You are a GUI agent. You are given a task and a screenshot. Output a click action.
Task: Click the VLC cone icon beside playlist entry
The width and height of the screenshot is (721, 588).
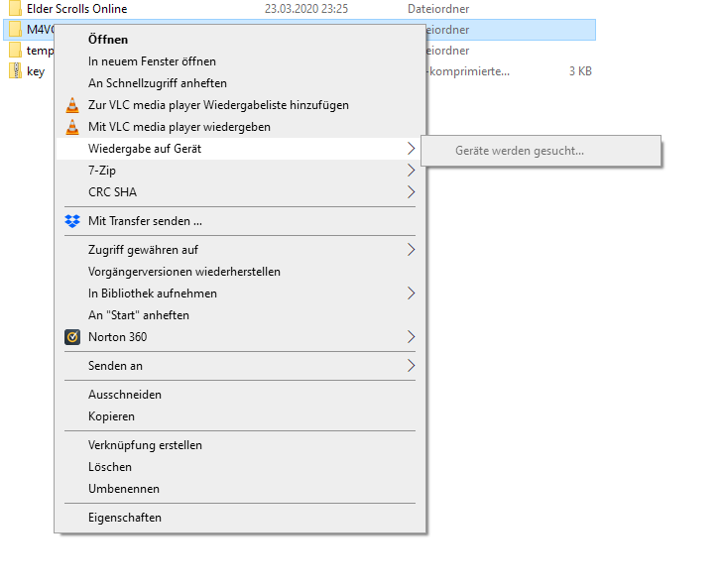pos(72,105)
